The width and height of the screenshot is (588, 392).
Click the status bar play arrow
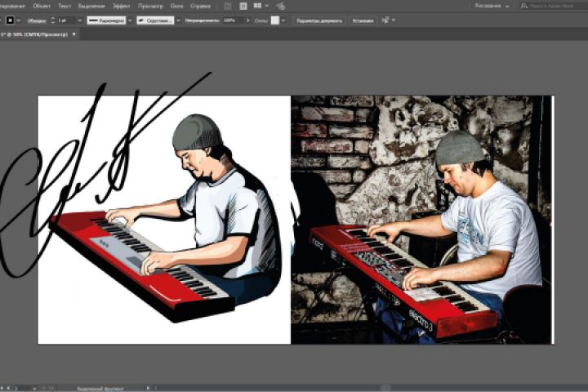coord(148,388)
